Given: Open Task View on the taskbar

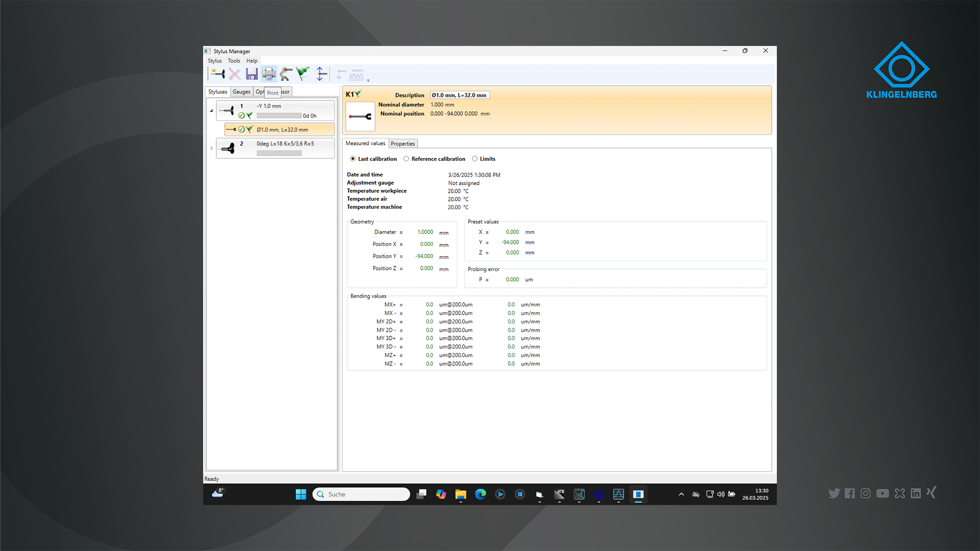Looking at the screenshot, I should 421,494.
